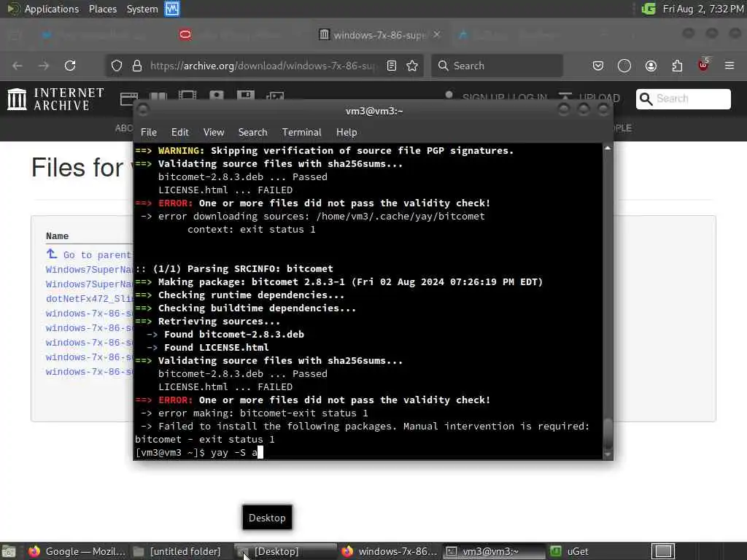747x560 pixels.
Task: Open the Pocket save icon in Firefox toolbar
Action: pos(598,66)
